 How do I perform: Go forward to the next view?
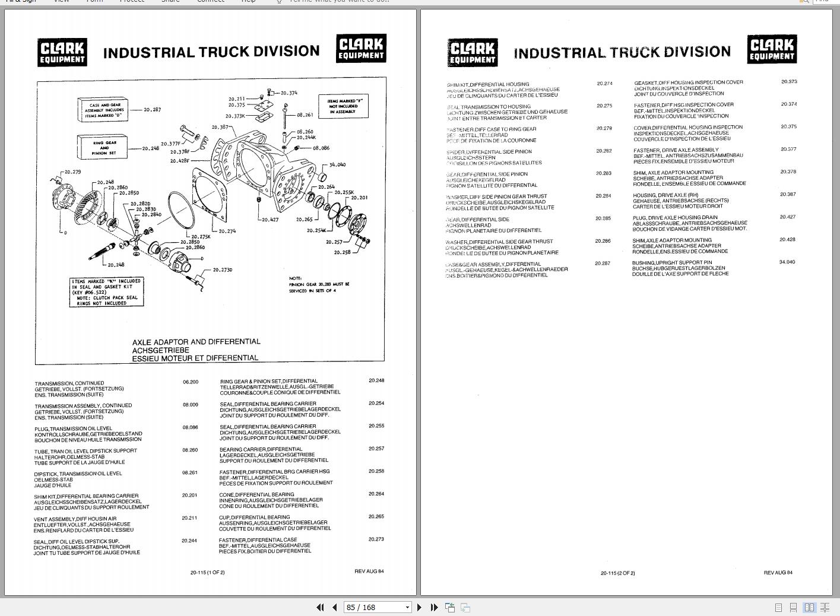coord(465,607)
